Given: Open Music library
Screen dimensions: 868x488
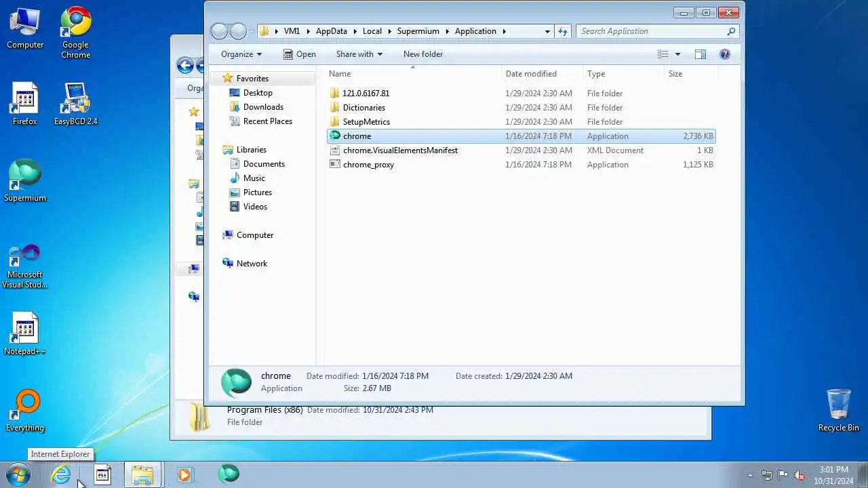Looking at the screenshot, I should coord(254,178).
